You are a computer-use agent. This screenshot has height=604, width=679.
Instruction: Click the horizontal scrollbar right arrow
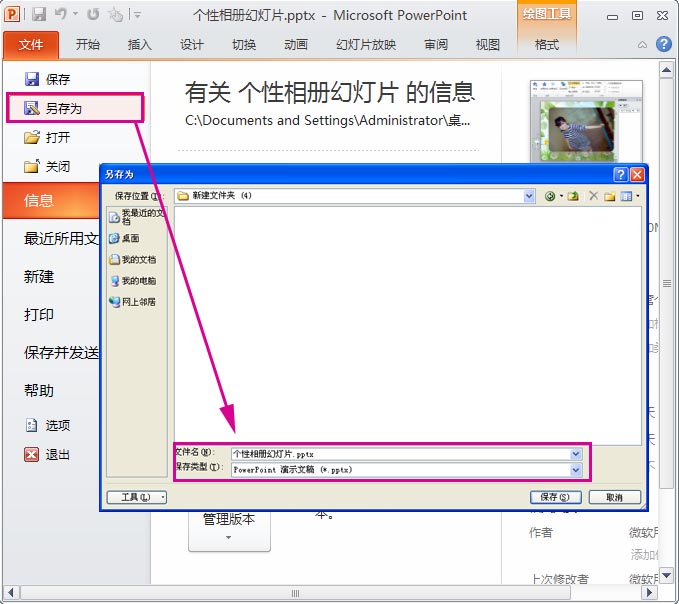point(649,593)
